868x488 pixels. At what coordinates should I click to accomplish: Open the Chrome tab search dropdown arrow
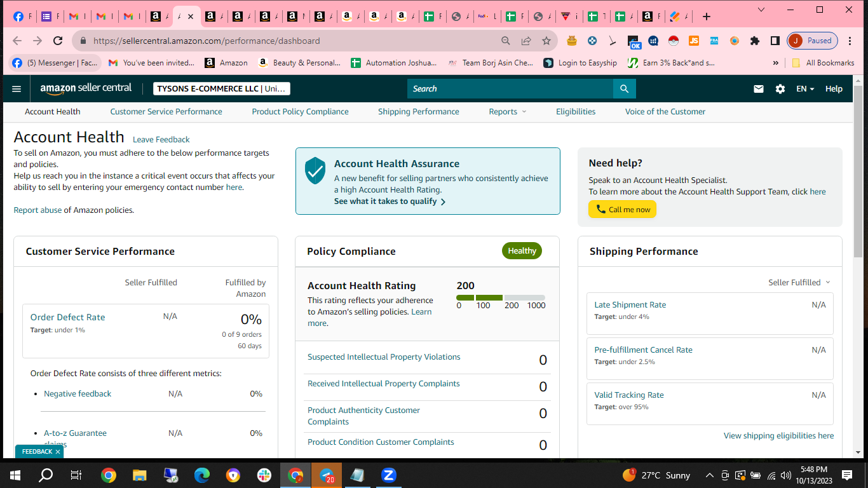coord(761,10)
